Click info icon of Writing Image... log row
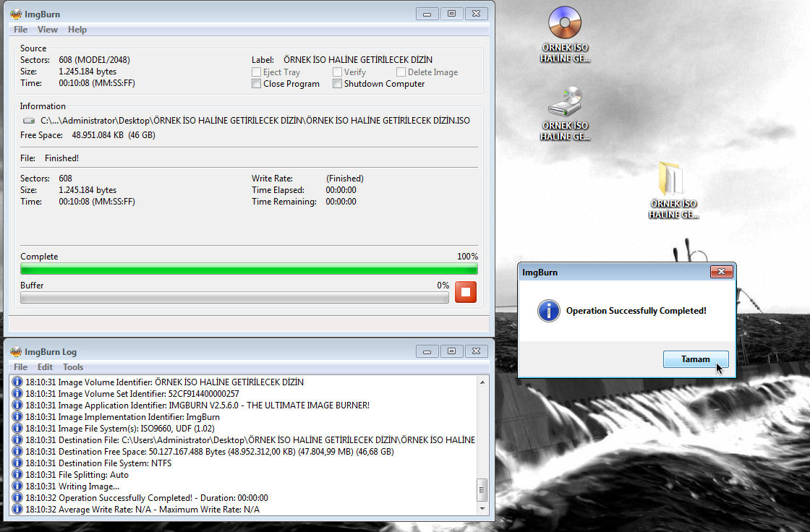This screenshot has width=810, height=532. tap(17, 486)
